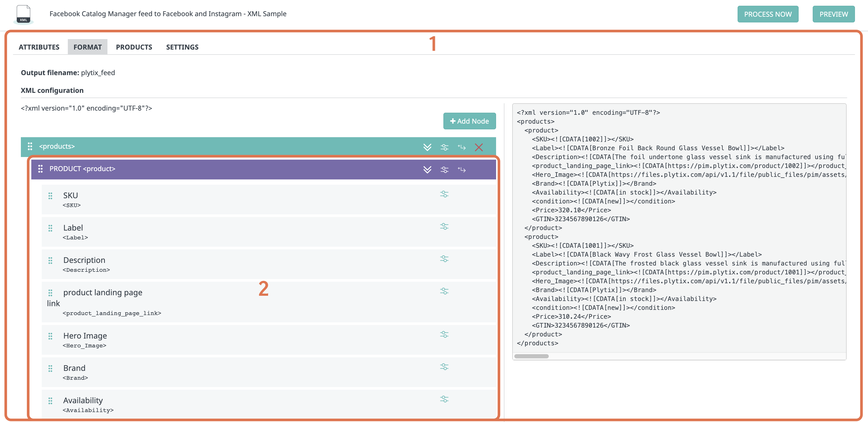Switch to the PRODUCTS tab

(x=134, y=47)
